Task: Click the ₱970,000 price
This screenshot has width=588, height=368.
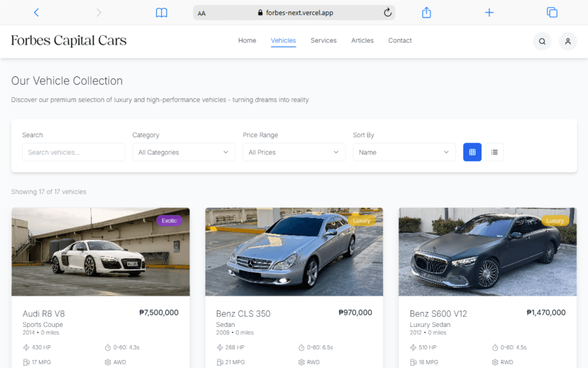Action: point(355,312)
